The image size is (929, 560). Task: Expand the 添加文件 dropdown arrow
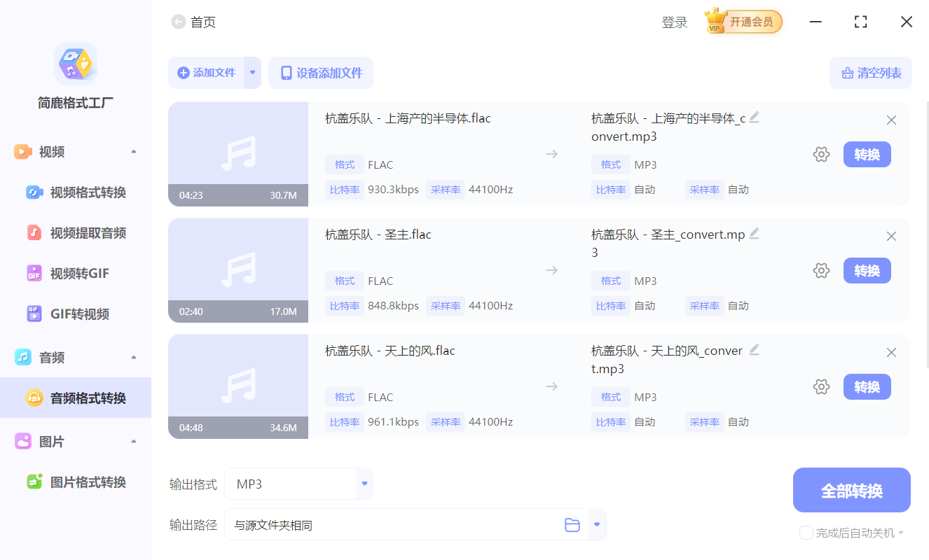pyautogui.click(x=252, y=73)
